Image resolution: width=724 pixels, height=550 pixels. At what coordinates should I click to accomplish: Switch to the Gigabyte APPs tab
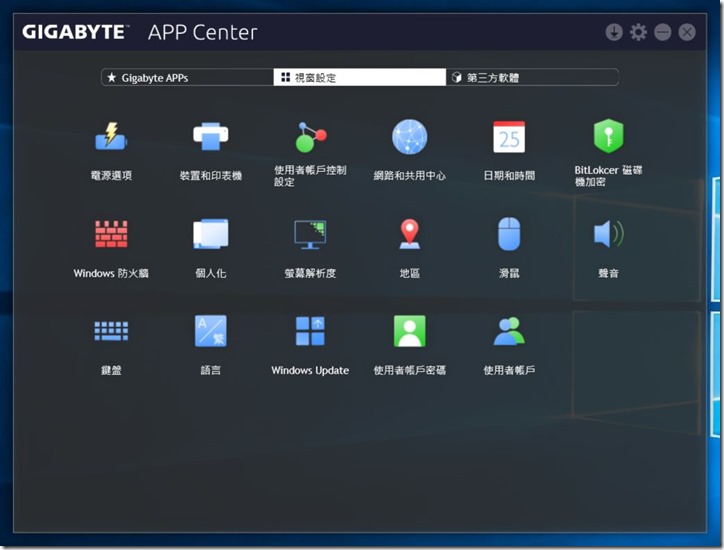tap(187, 78)
